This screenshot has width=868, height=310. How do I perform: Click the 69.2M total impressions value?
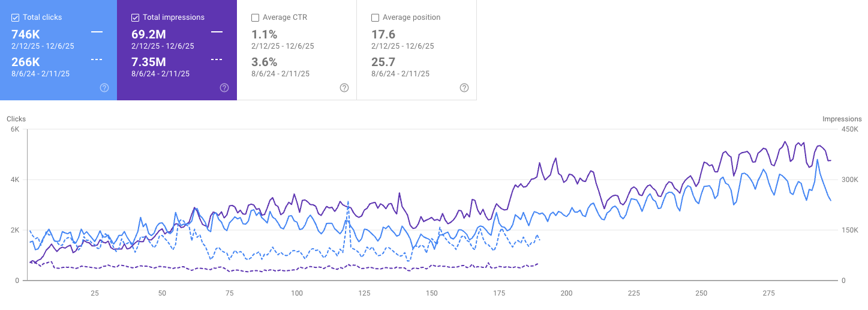click(149, 34)
